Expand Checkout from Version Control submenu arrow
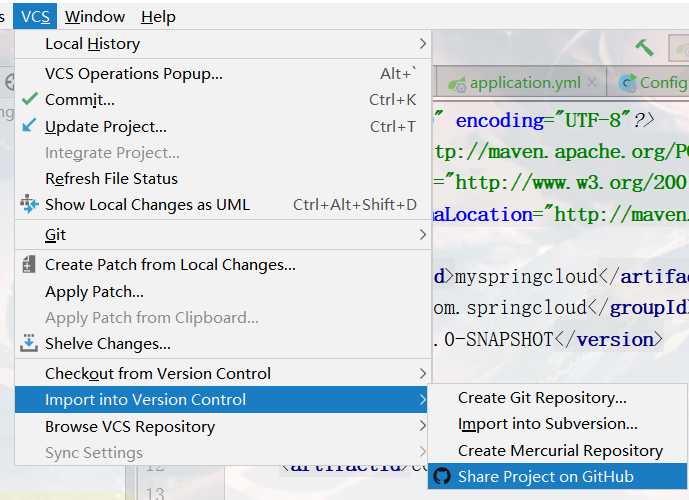This screenshot has width=689, height=500. click(x=422, y=373)
